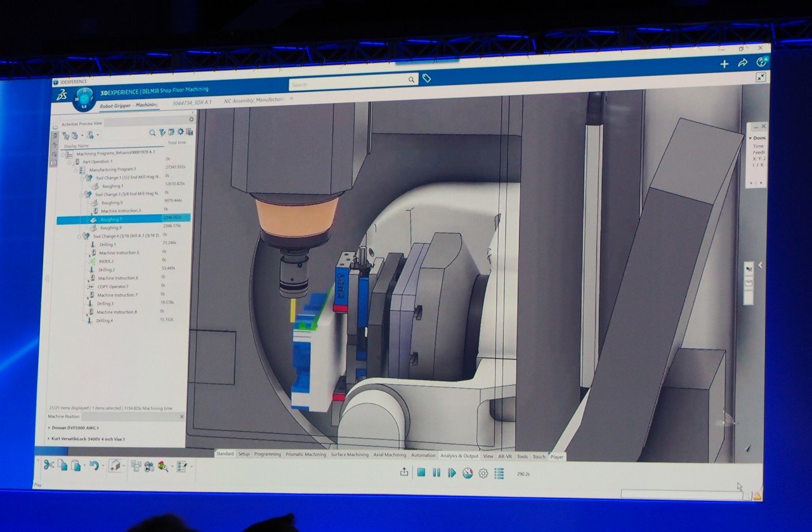Screen dimensions: 812x532
Task: Collapse the Part Operation.1 node
Action: tap(70, 162)
